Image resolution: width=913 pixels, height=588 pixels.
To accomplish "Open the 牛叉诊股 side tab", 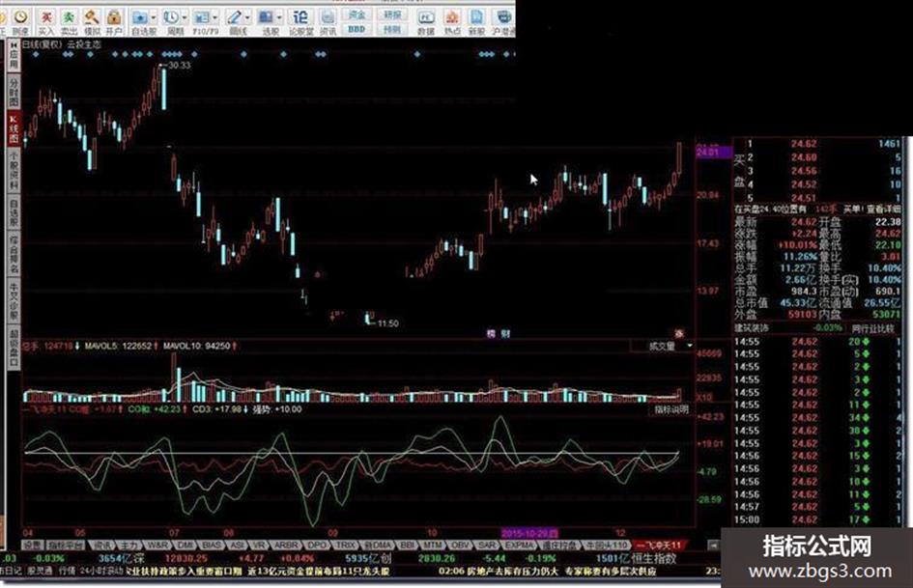I will 13,301.
